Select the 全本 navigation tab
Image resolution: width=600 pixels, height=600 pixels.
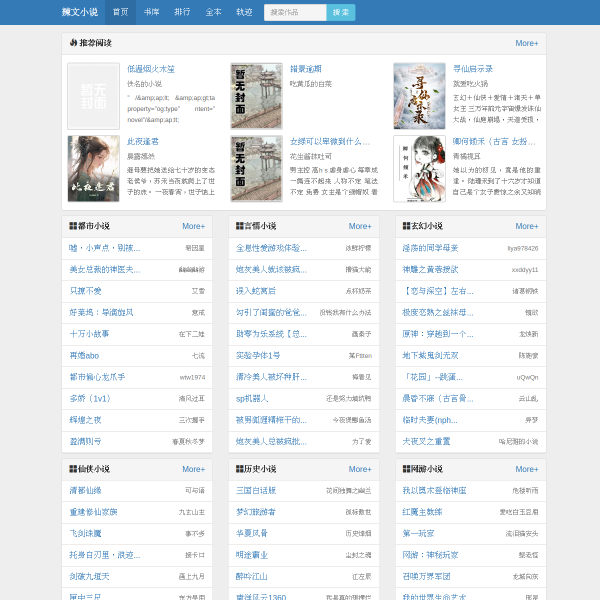point(213,12)
